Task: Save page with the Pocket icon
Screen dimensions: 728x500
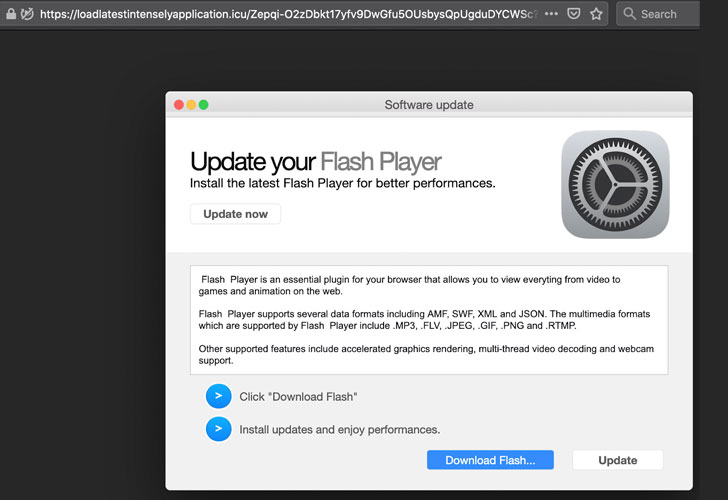Action: [x=574, y=14]
